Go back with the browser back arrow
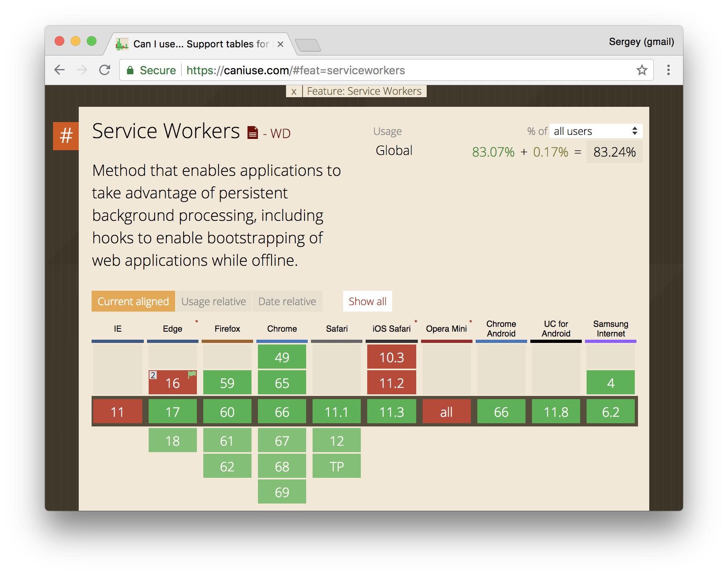The image size is (728, 575). tap(59, 70)
